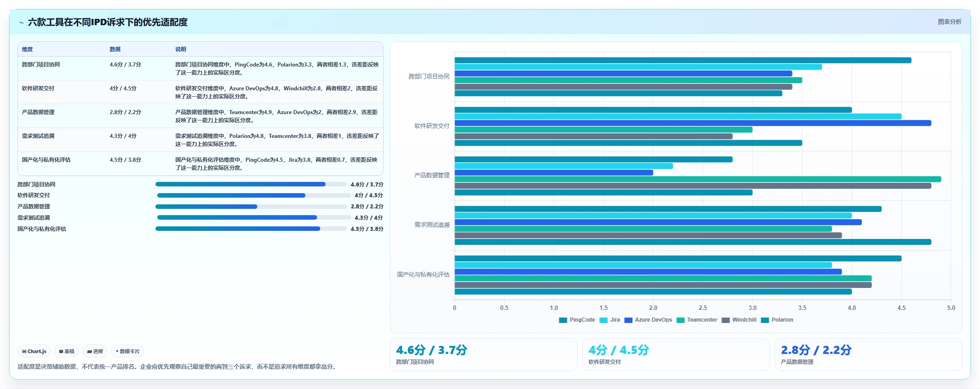980x389 pixels.
Task: Click the Teamcenter bar in 产品数据管理 group
Action: 697,179
